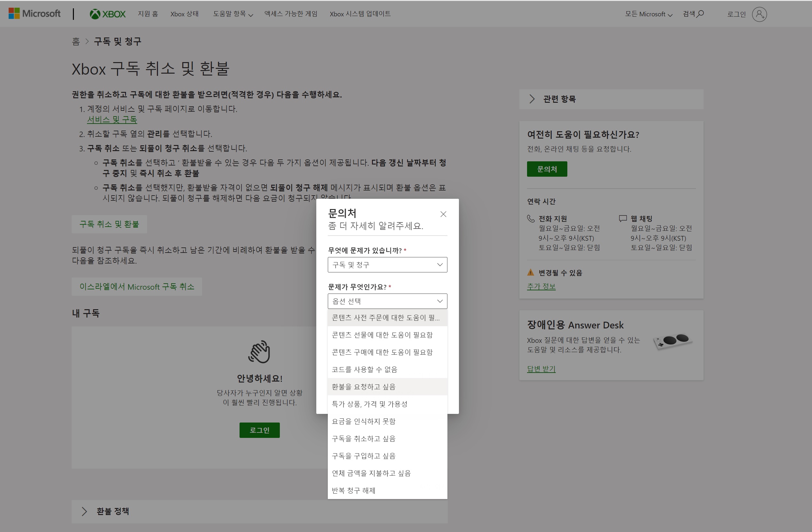812x532 pixels.
Task: Expand the 모든 Microsoft menu
Action: coord(648,14)
